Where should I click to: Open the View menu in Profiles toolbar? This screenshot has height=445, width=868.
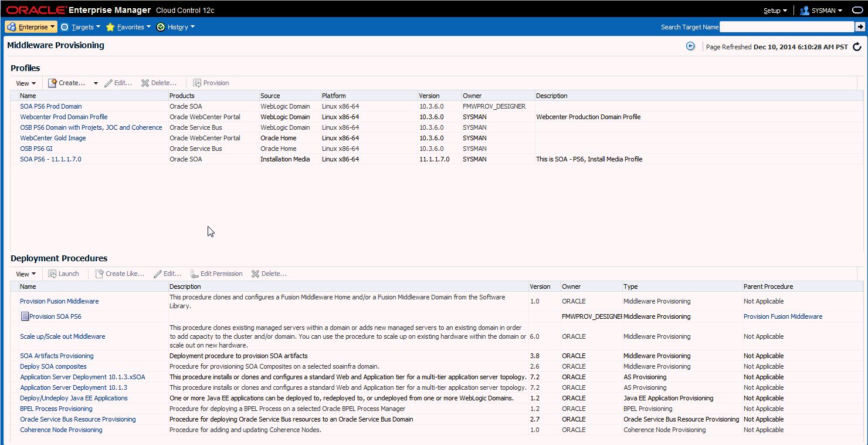pyautogui.click(x=26, y=83)
